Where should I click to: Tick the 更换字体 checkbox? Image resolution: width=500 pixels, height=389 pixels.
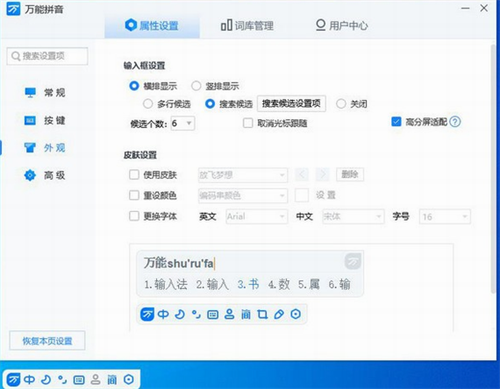coord(134,216)
